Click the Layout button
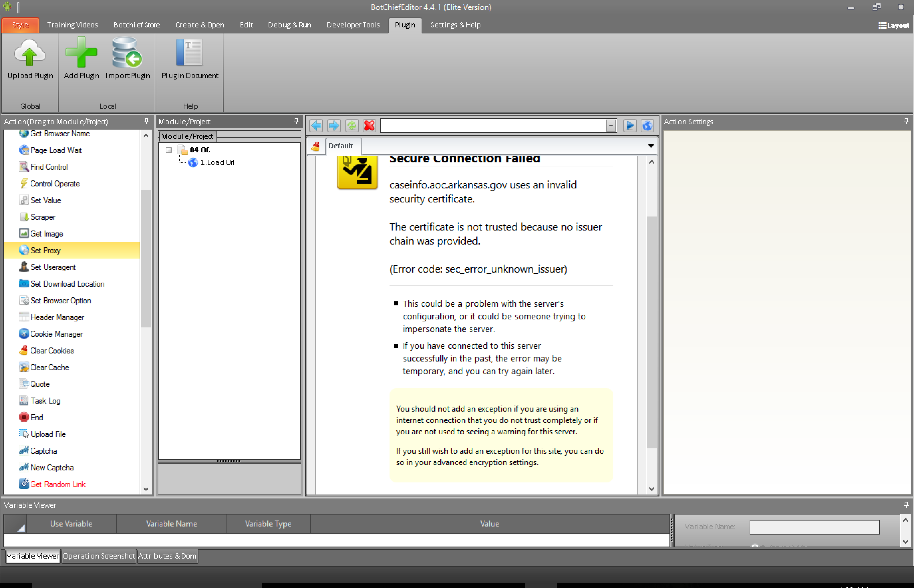Viewport: 914px width, 588px height. (x=893, y=26)
